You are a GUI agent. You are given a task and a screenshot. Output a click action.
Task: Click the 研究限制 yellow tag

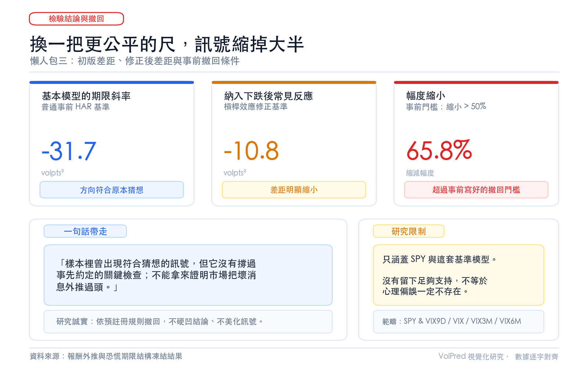coord(409,231)
